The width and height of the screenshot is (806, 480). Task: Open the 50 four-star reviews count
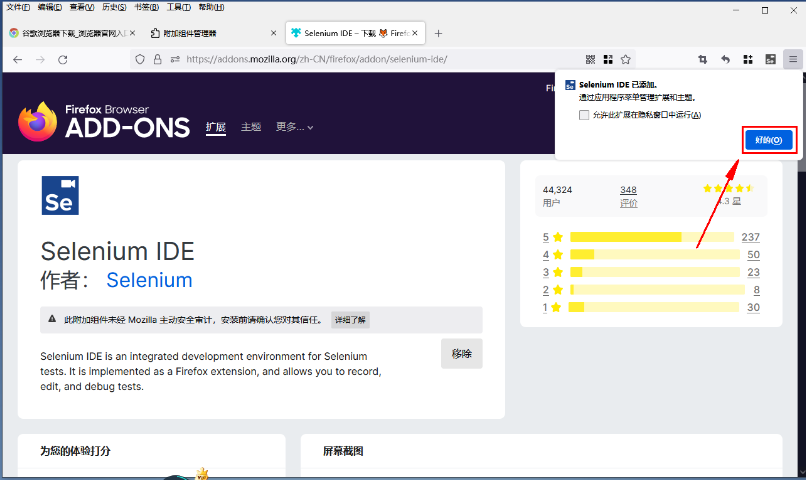(x=754, y=254)
